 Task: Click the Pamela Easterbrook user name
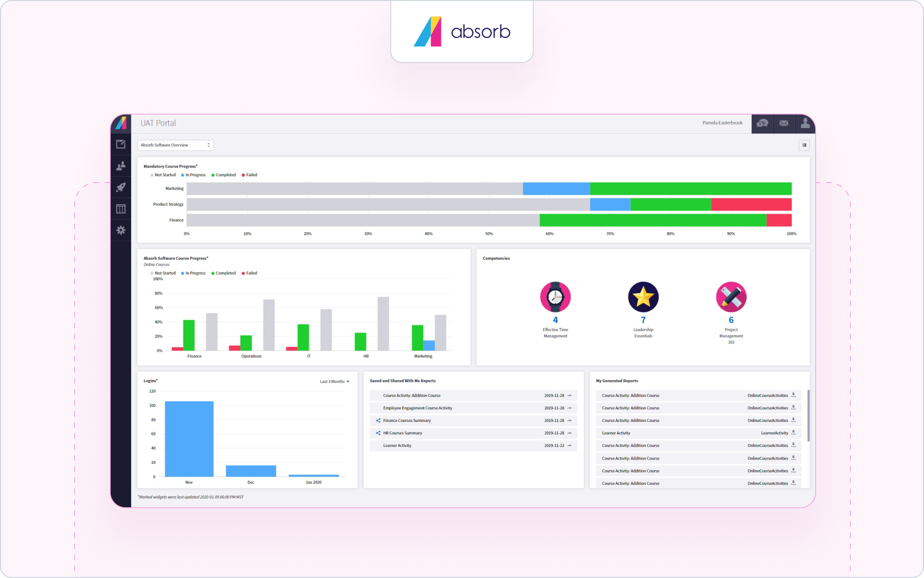(722, 123)
